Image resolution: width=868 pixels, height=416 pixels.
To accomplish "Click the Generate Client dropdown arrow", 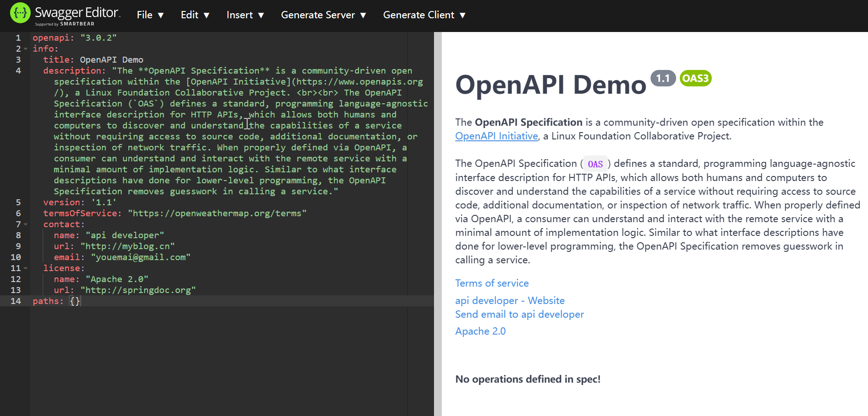I will click(462, 16).
